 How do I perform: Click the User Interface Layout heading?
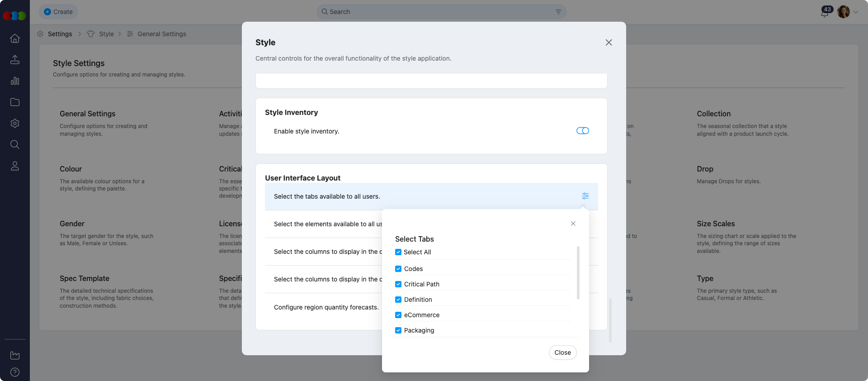coord(302,178)
